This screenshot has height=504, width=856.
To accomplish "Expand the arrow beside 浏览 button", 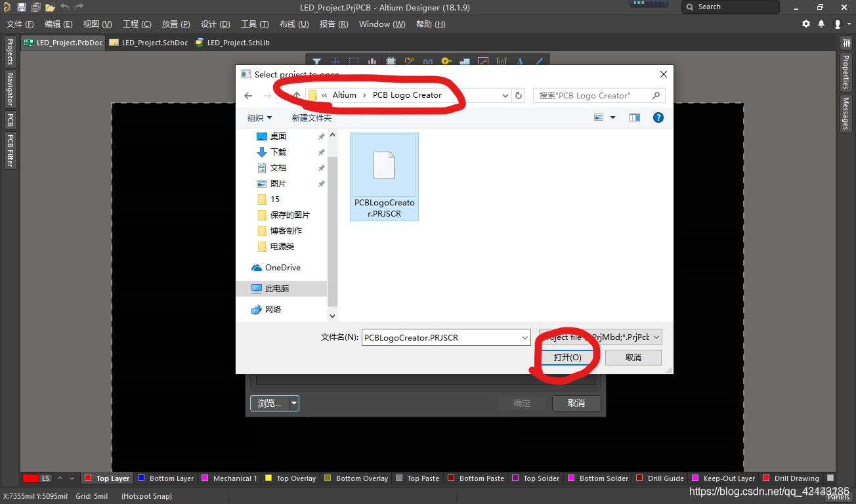I will click(x=294, y=403).
